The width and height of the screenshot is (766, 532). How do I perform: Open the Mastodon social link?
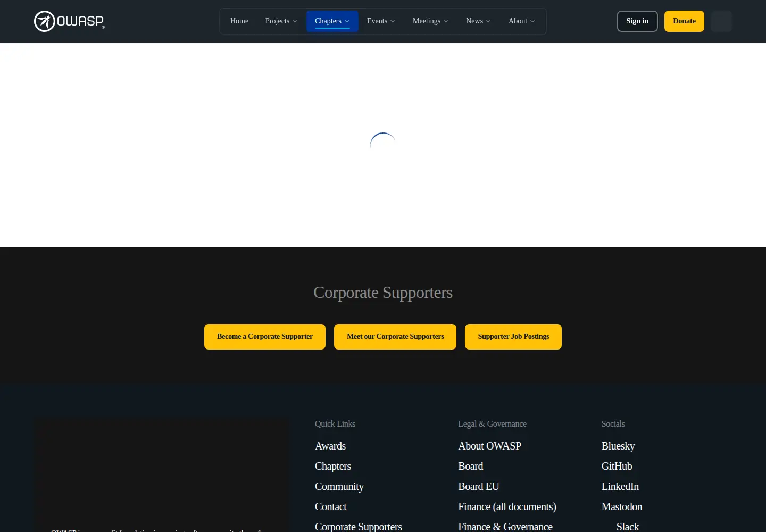(x=622, y=506)
